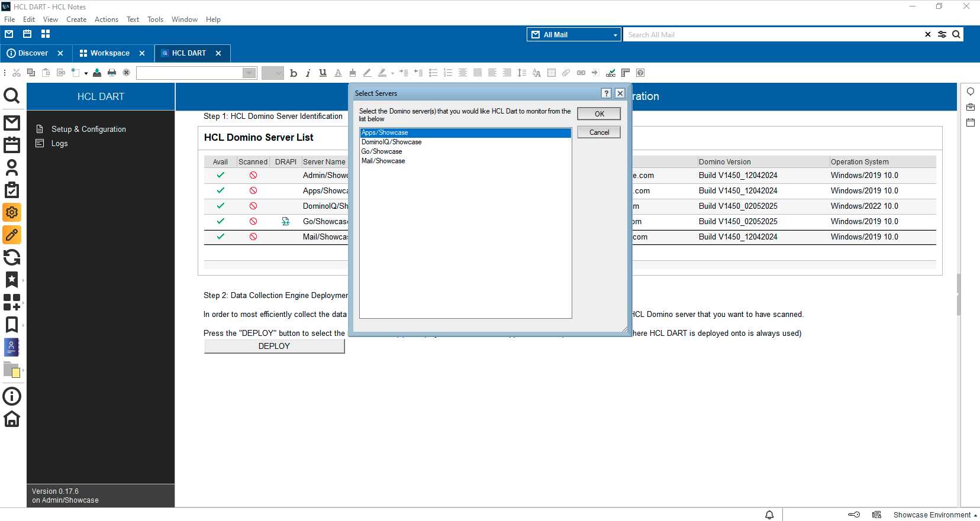
Task: Cancel the Select Servers dialog
Action: point(599,132)
